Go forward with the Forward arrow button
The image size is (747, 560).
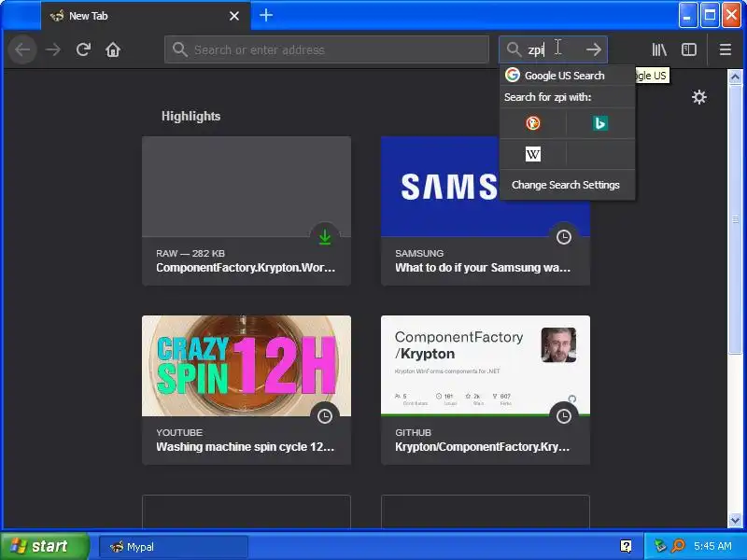[x=53, y=49]
